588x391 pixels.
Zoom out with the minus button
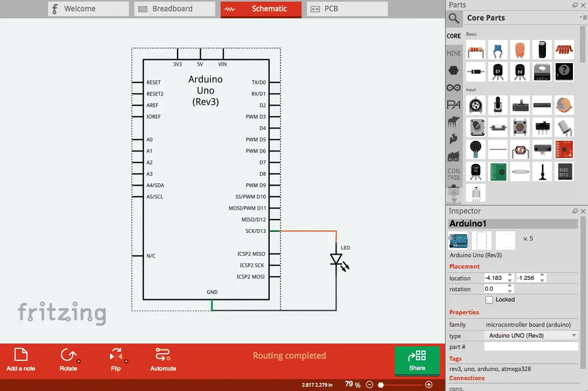(370, 385)
